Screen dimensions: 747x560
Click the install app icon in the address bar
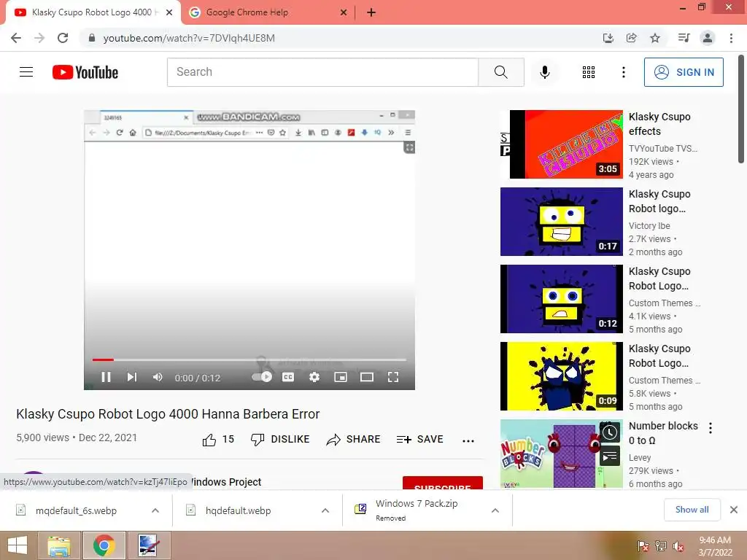point(608,38)
